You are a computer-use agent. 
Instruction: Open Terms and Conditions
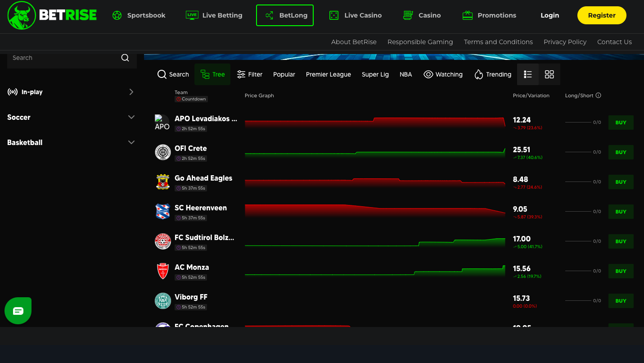[498, 42]
